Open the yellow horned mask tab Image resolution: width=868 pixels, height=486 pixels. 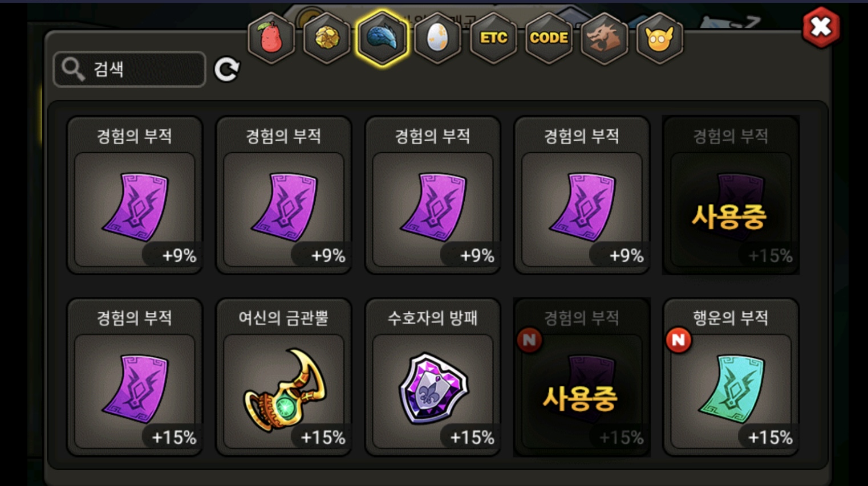coord(659,38)
